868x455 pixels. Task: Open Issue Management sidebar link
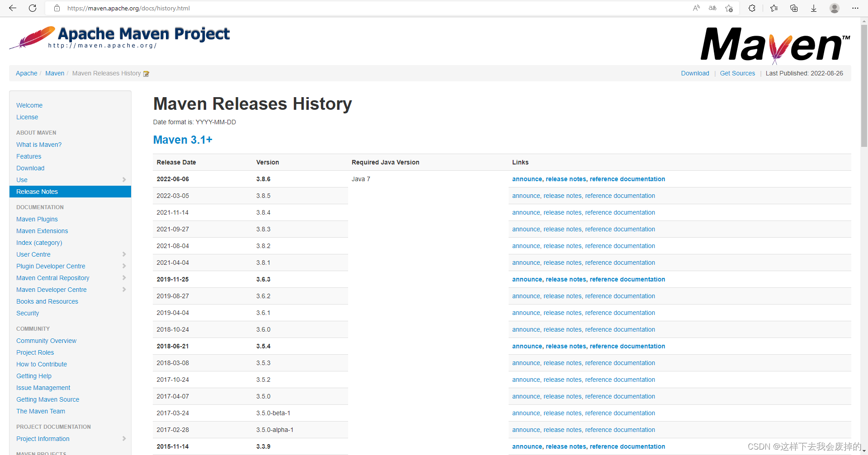(43, 388)
